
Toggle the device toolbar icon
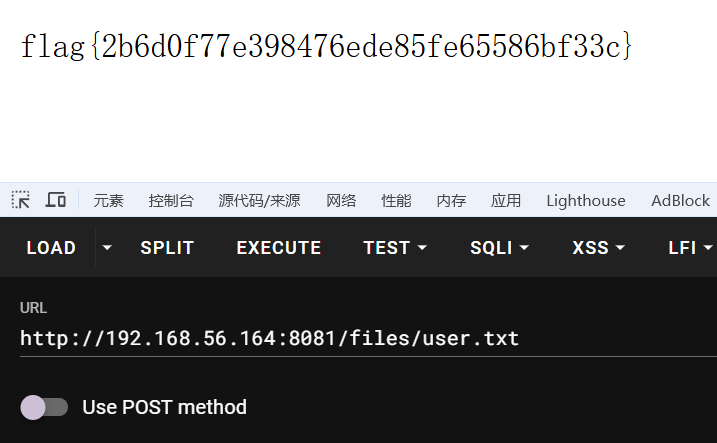[56, 200]
